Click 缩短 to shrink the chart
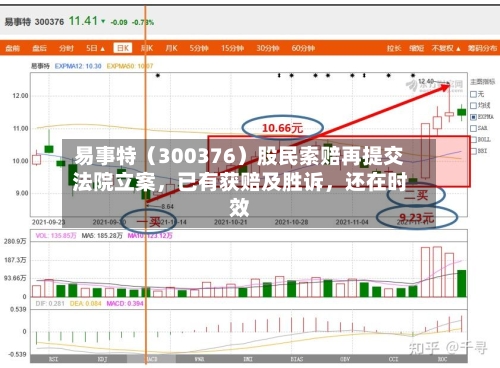This screenshot has height=368, width=500. click(417, 48)
